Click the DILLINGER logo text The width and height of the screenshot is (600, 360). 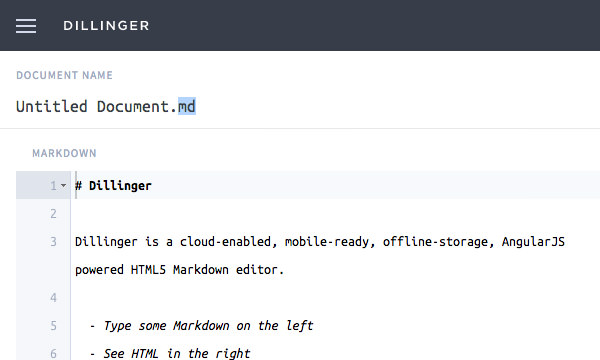pos(106,26)
